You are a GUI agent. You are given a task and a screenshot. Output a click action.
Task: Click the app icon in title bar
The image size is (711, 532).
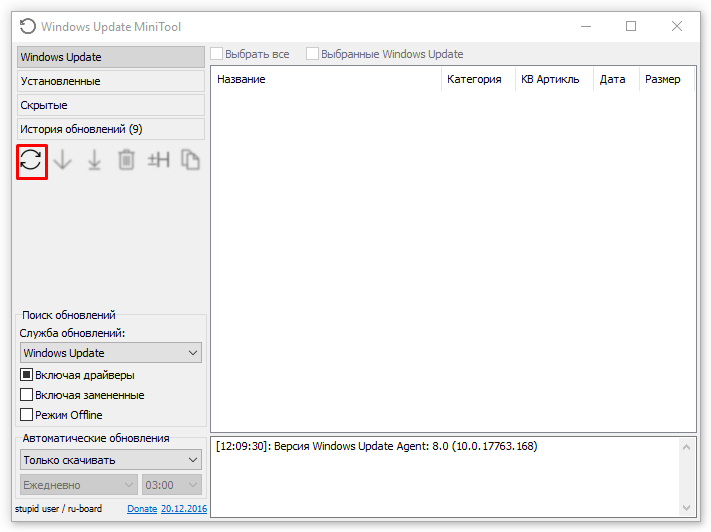(x=28, y=26)
